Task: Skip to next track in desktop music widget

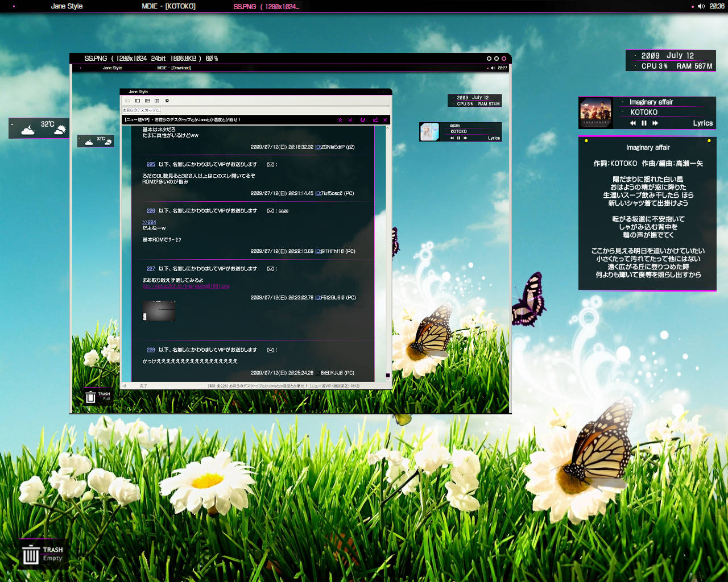Action: point(655,123)
